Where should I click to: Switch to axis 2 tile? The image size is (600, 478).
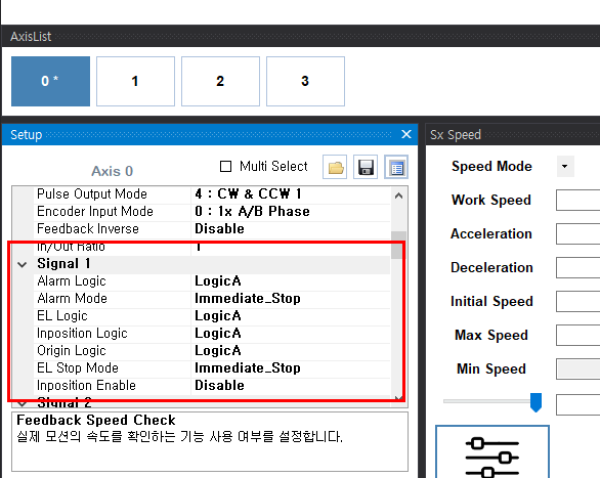coord(220,81)
